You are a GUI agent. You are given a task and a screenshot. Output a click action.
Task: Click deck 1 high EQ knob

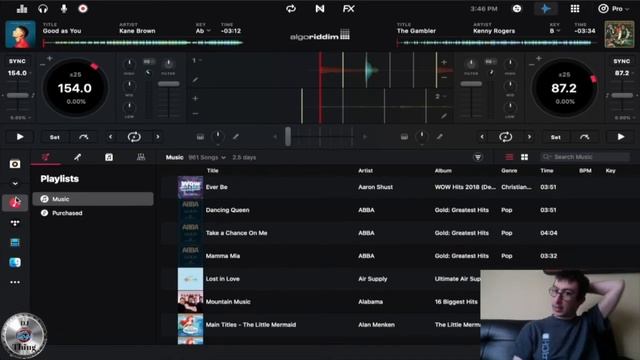(129, 64)
